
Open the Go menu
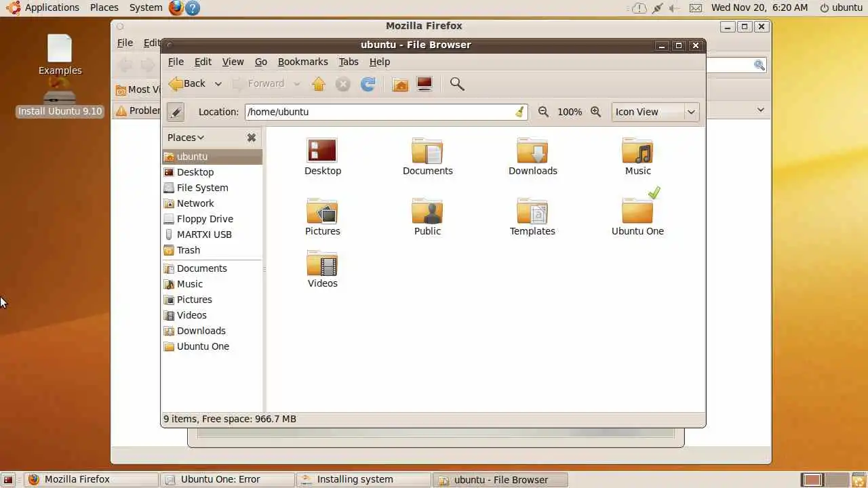click(261, 62)
